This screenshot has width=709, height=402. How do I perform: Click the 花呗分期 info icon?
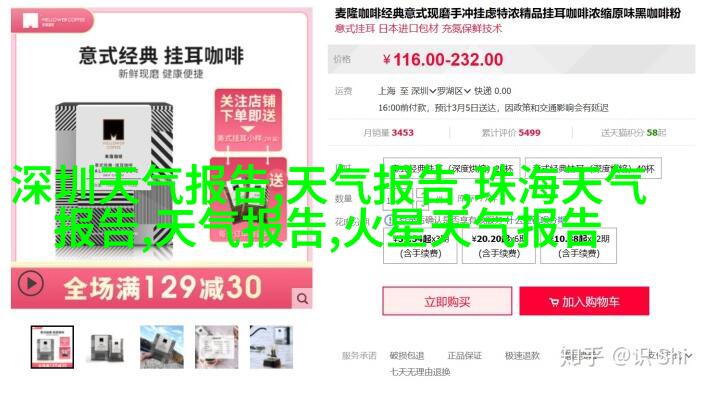coord(389,221)
